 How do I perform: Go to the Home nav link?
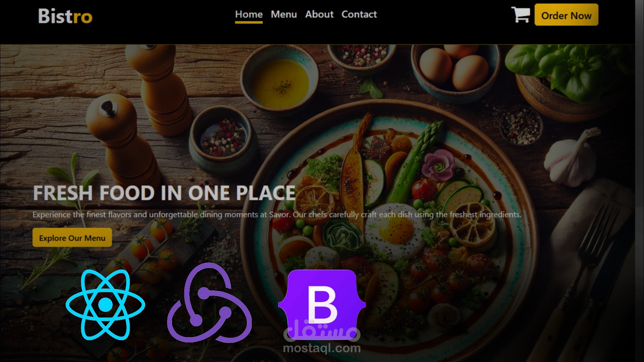(x=249, y=14)
